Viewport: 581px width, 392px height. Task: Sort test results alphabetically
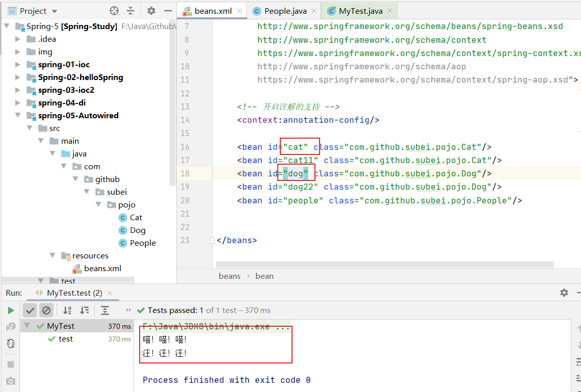point(67,310)
